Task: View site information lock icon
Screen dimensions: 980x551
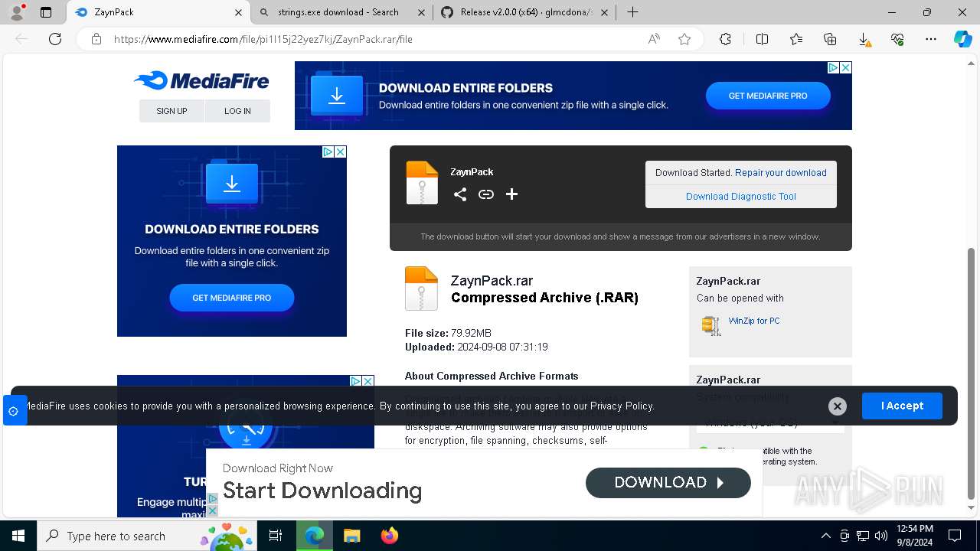Action: (96, 39)
